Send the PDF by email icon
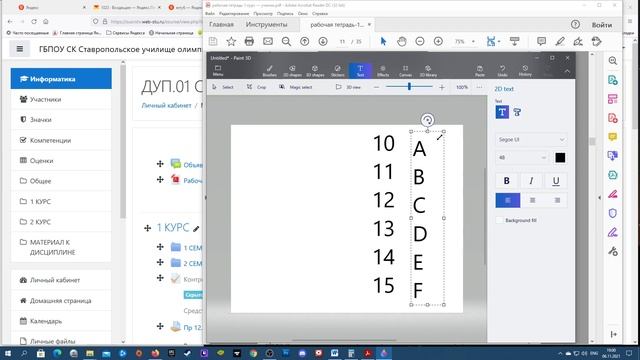This screenshot has width=640, height=360. [268, 41]
